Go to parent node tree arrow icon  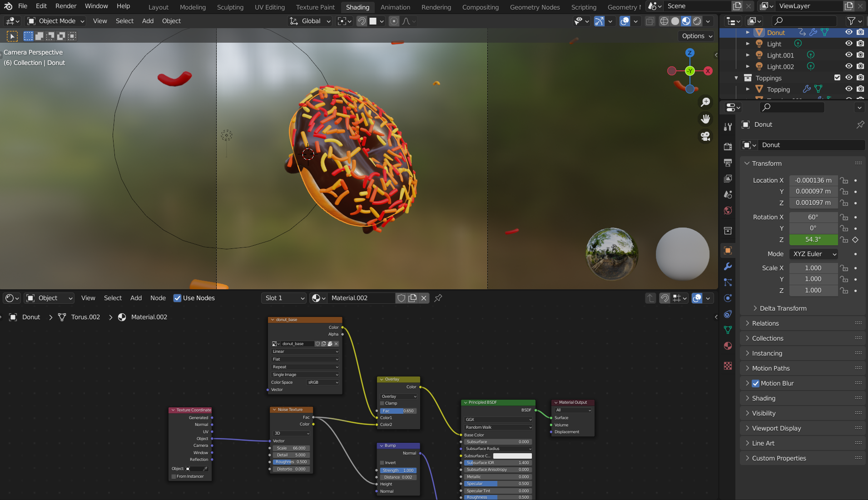[x=650, y=298]
